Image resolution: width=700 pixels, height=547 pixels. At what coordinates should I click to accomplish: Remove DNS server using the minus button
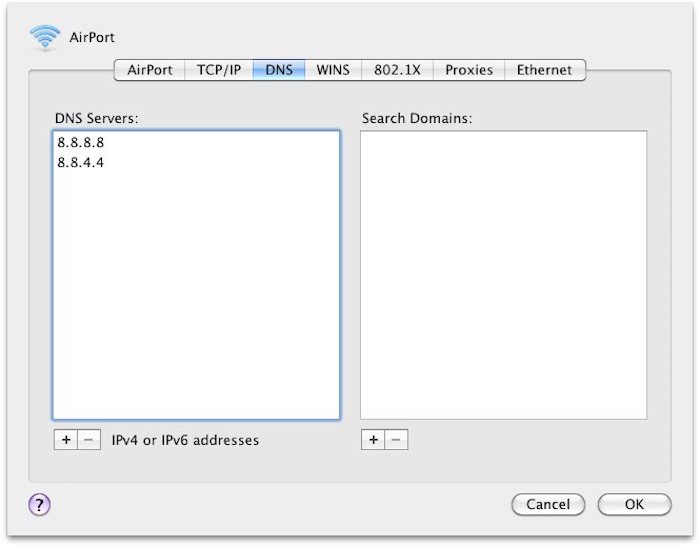(x=89, y=440)
